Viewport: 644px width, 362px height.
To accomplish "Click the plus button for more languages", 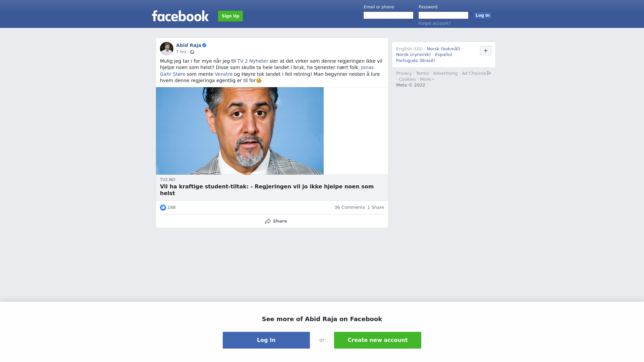I will coord(486,51).
